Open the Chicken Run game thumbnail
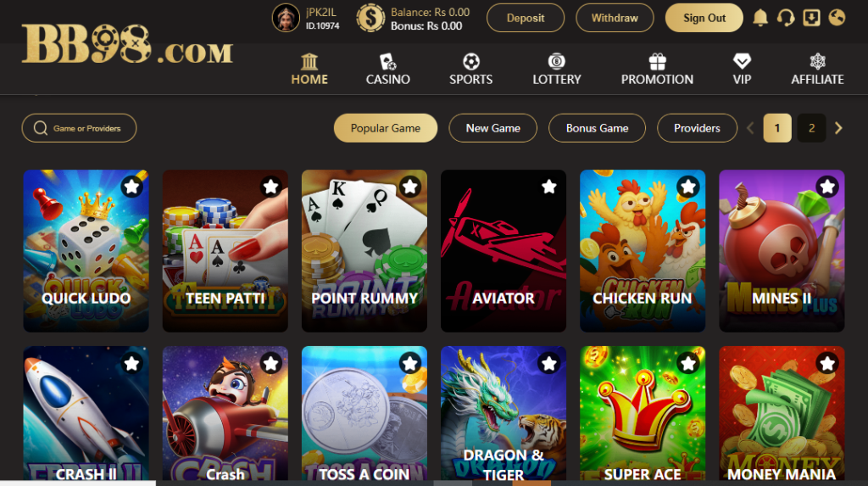This screenshot has width=868, height=486. click(643, 250)
